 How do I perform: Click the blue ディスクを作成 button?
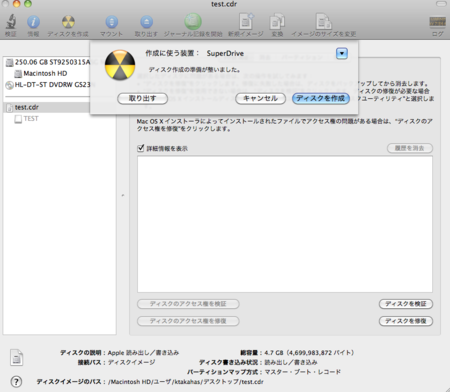pos(321,99)
